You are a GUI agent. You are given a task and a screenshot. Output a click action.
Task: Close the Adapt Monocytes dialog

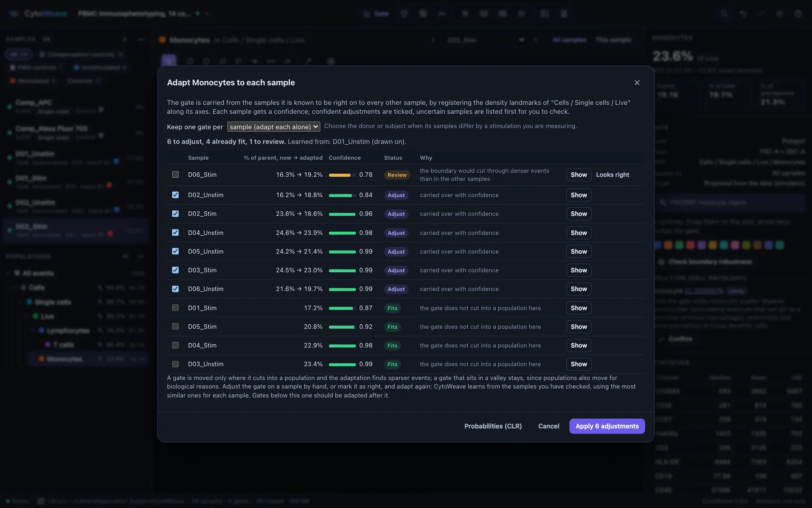[637, 82]
